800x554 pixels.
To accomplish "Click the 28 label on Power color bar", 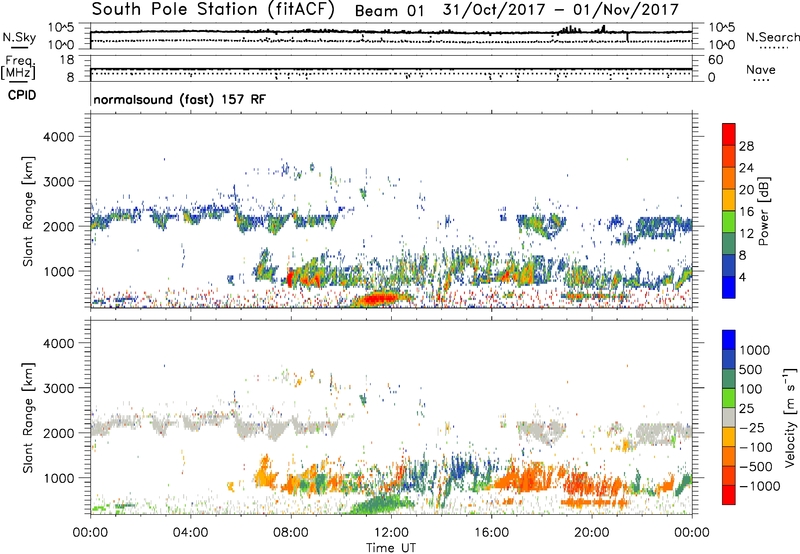I will [746, 146].
